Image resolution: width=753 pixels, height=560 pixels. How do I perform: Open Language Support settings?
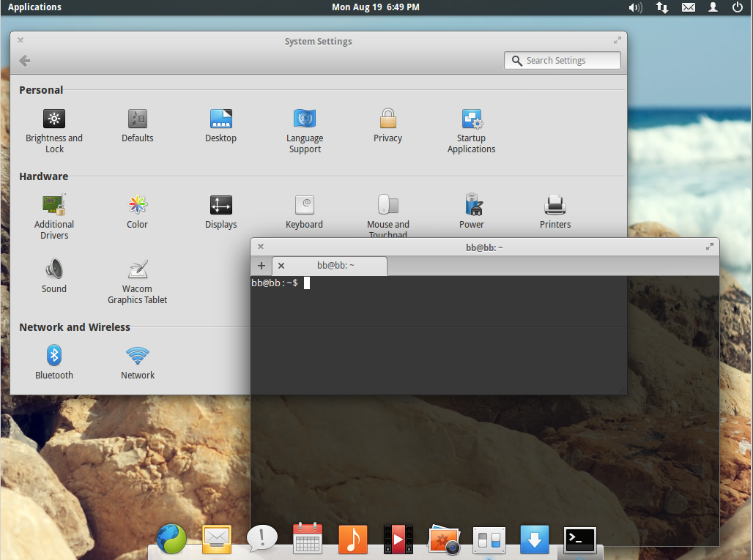[x=305, y=119]
